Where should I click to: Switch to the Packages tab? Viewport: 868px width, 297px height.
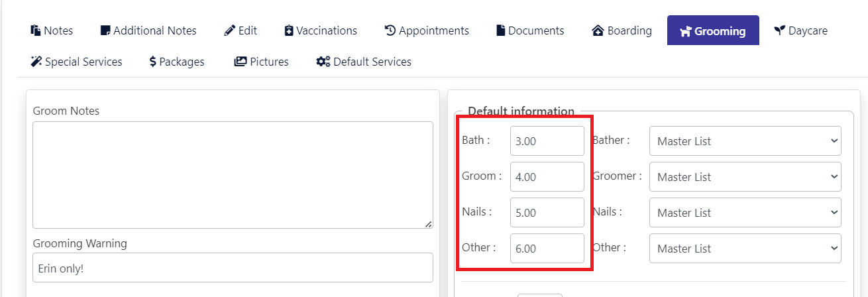177,62
